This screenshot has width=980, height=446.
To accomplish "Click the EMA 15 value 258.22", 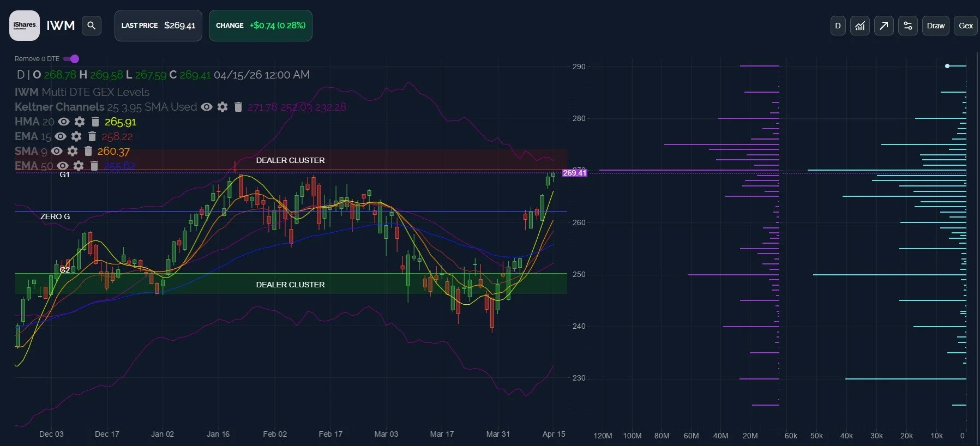I will (117, 136).
